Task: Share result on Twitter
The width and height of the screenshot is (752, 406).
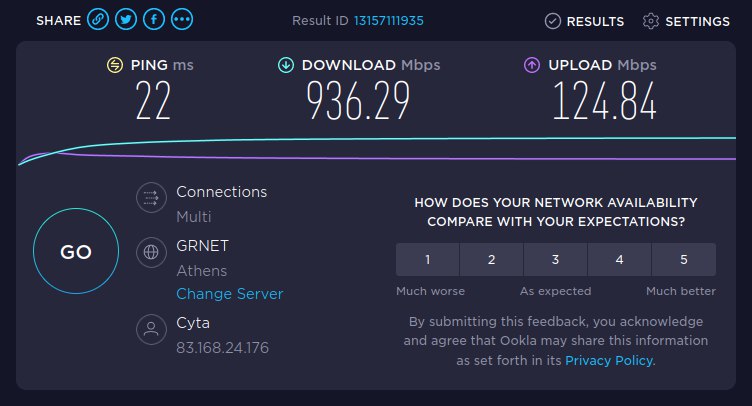Action: pyautogui.click(x=126, y=19)
